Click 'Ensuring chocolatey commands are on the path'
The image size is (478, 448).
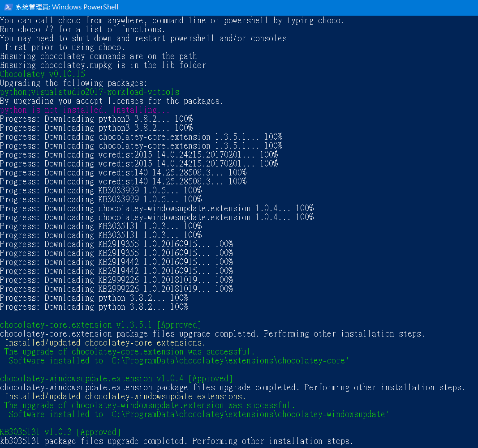(99, 56)
